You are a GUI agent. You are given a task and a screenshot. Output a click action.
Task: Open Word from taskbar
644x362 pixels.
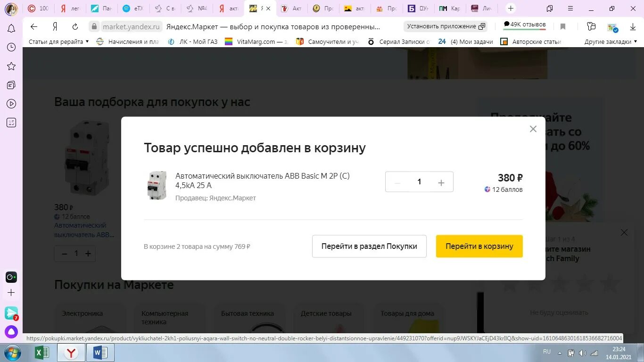pyautogui.click(x=100, y=353)
